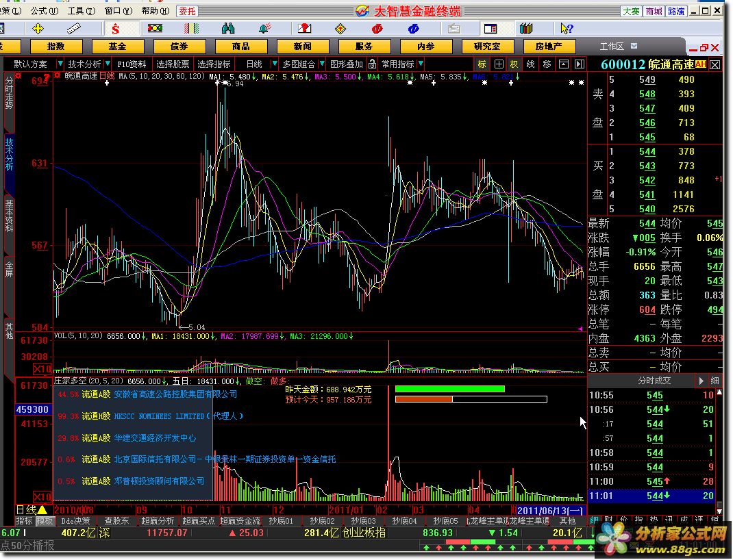The image size is (733, 560).
Task: Click the 2011/06/13 date marker on timeline
Action: click(x=549, y=511)
